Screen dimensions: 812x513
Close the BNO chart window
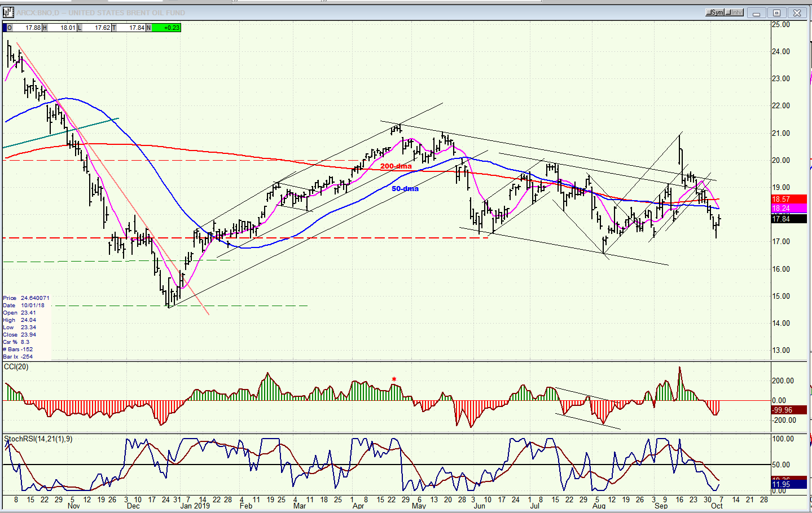click(797, 12)
